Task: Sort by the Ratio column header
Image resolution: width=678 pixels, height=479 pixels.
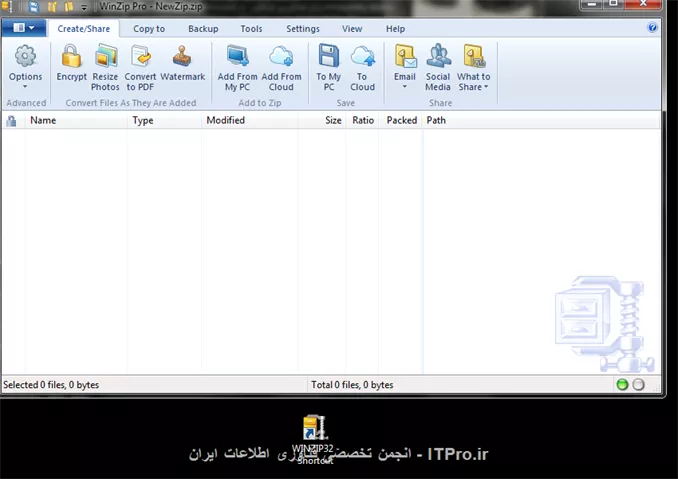Action: coord(362,120)
